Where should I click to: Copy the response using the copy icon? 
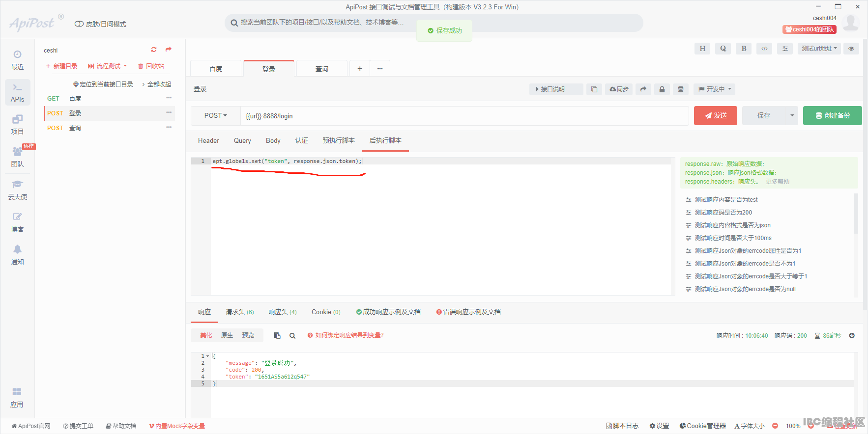277,336
